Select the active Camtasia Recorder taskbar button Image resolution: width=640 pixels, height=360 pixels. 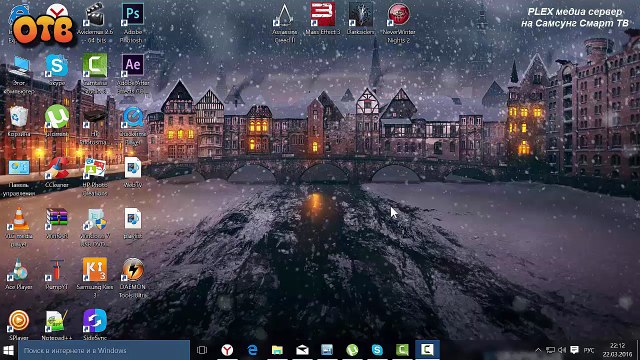427,350
